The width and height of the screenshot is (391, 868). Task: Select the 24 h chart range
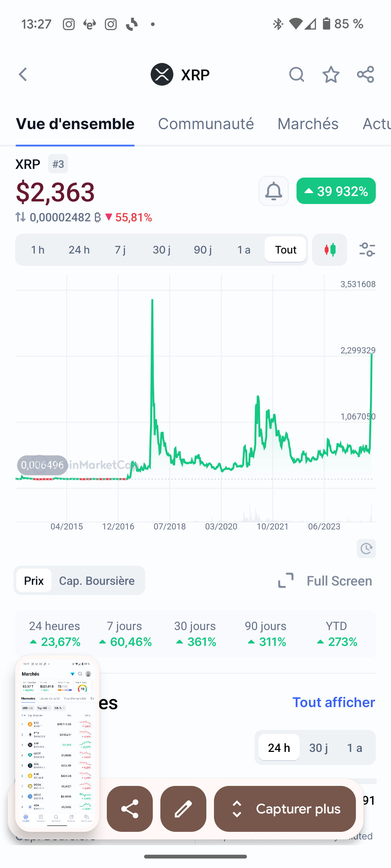coord(79,250)
